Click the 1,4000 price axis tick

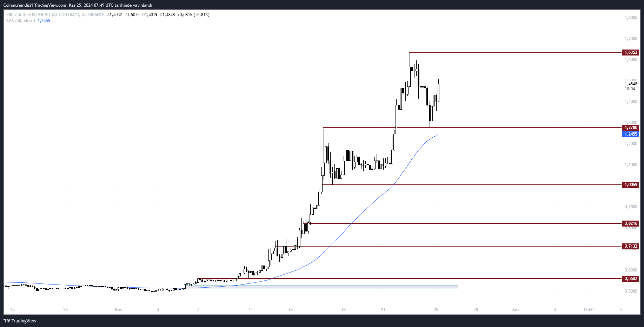[x=631, y=102]
